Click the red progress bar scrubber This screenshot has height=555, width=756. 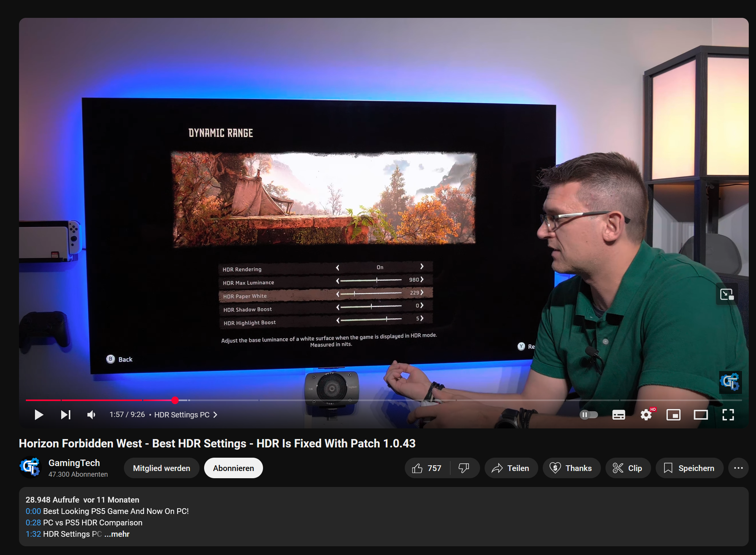175,400
